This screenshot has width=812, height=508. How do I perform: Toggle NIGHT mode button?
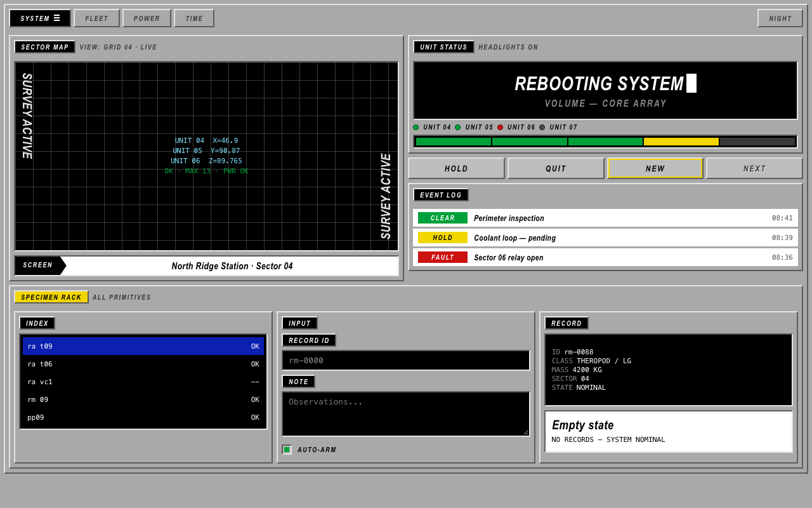(x=780, y=18)
